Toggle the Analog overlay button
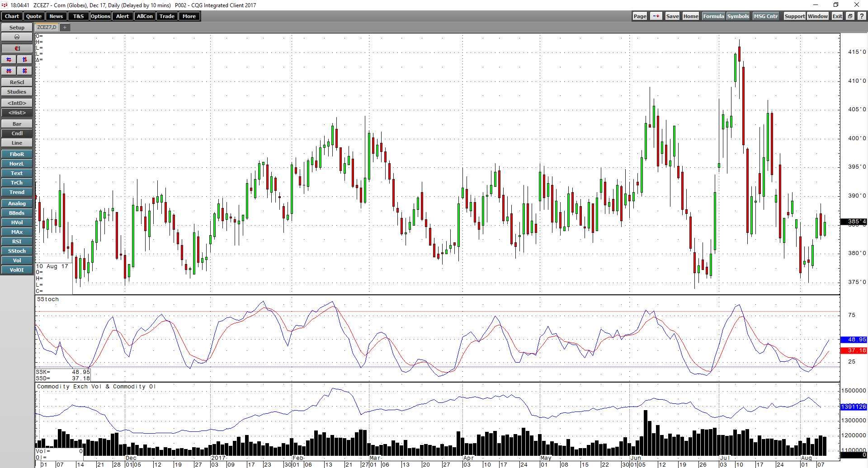868x468 pixels. [17, 203]
